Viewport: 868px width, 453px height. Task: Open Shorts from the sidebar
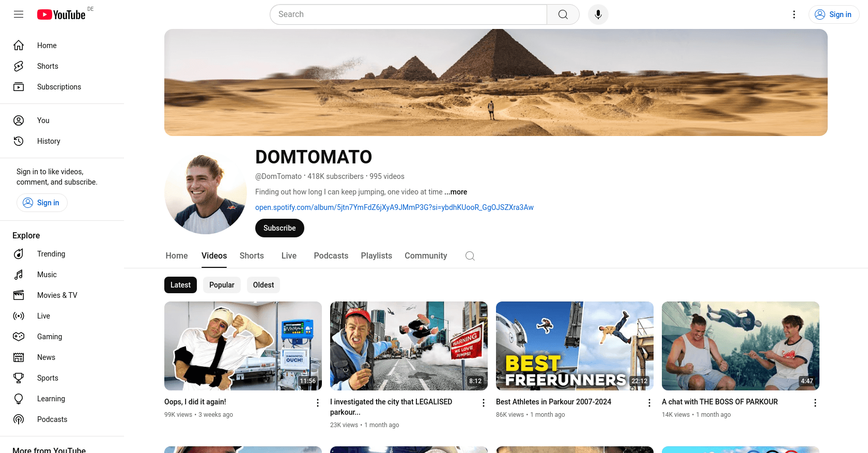pos(48,66)
